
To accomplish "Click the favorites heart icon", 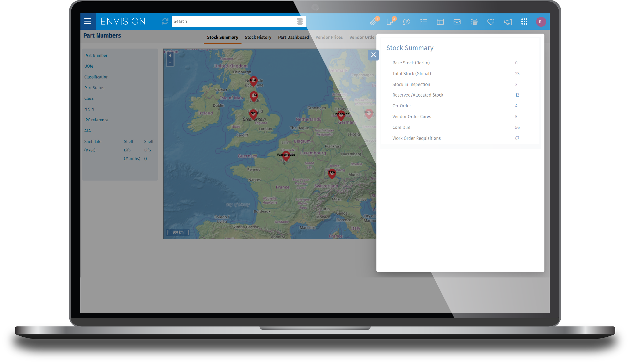I will tap(491, 22).
